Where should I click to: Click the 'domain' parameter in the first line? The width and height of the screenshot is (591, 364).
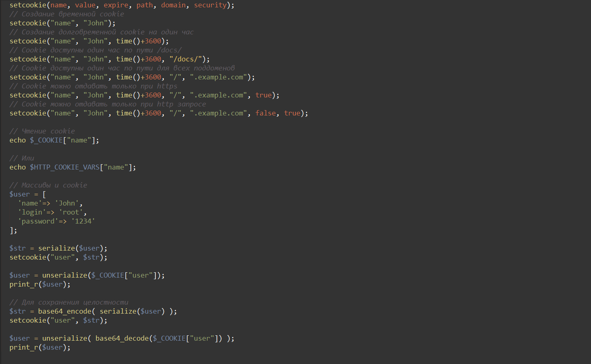pos(173,5)
